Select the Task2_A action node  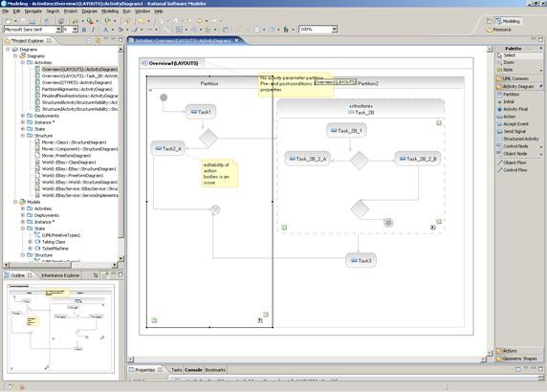[167, 148]
